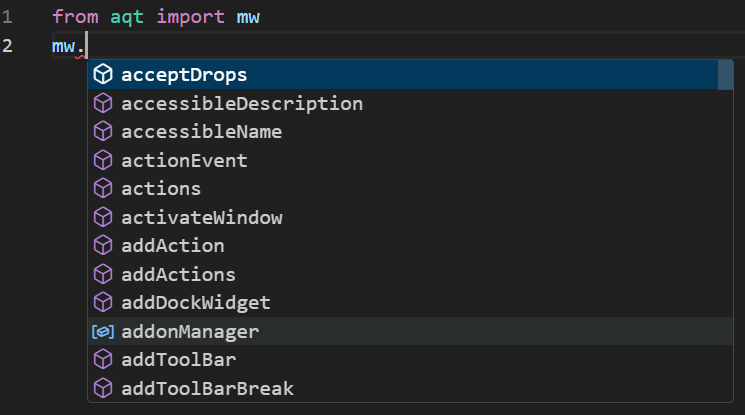The image size is (745, 415).
Task: Click the method icon beside activateWindow
Action: (x=103, y=217)
